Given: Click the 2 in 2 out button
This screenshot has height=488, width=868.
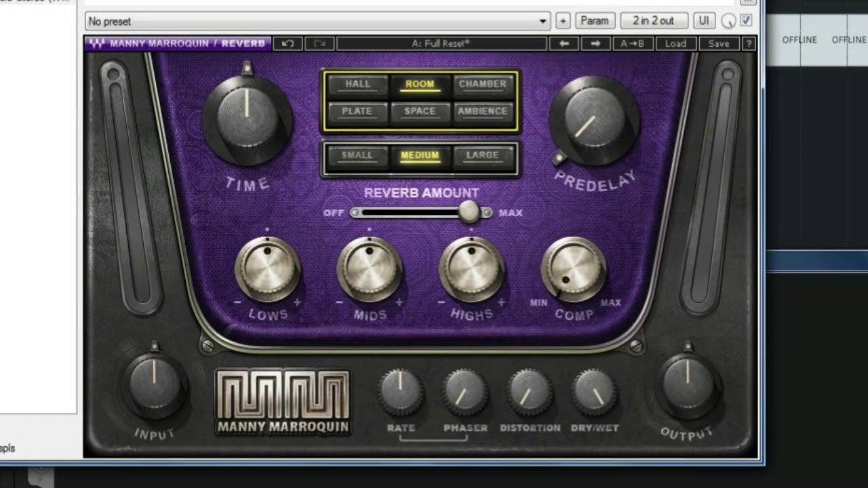Looking at the screenshot, I should coord(654,21).
